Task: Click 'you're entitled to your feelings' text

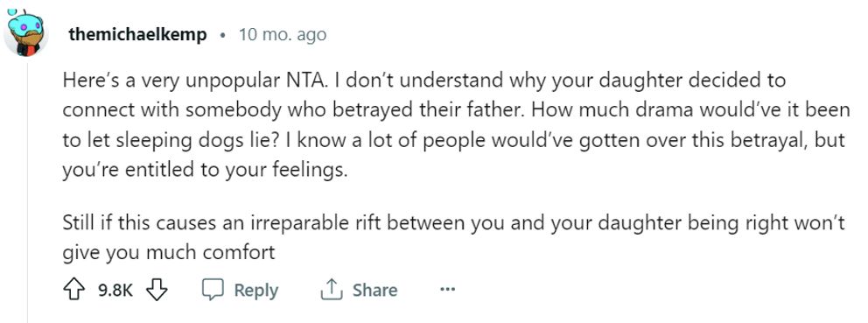Action: tap(205, 171)
